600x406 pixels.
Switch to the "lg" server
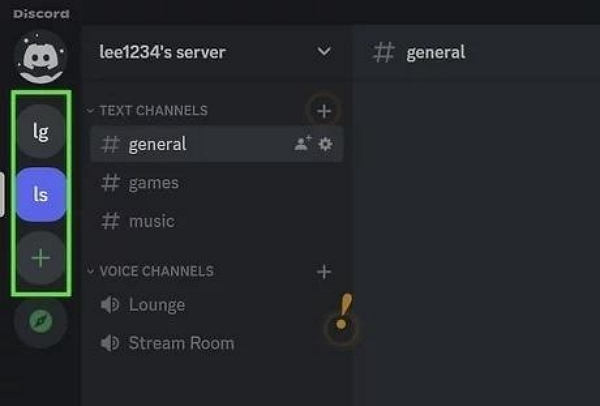coord(41,131)
